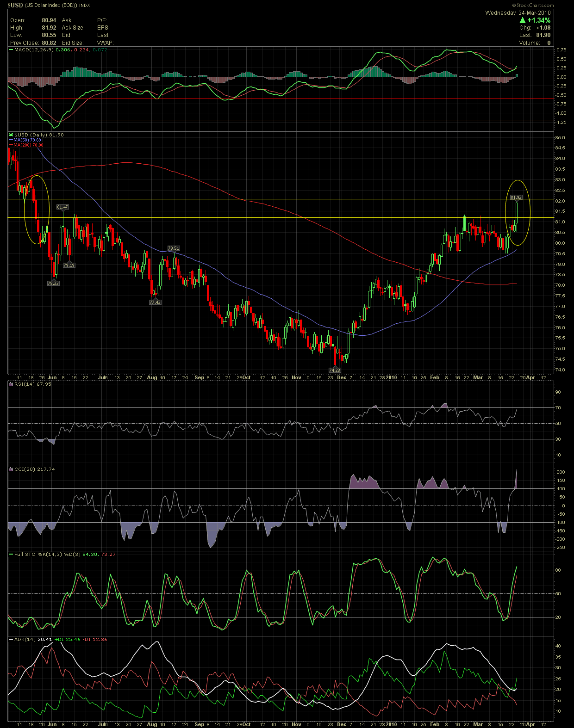The width and height of the screenshot is (574, 728).
Task: Click the Prev Close value 80.82
Action: [x=49, y=43]
